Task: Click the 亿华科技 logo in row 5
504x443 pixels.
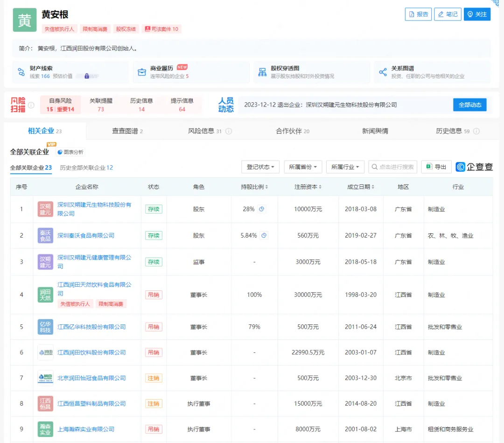Action: pos(45,327)
